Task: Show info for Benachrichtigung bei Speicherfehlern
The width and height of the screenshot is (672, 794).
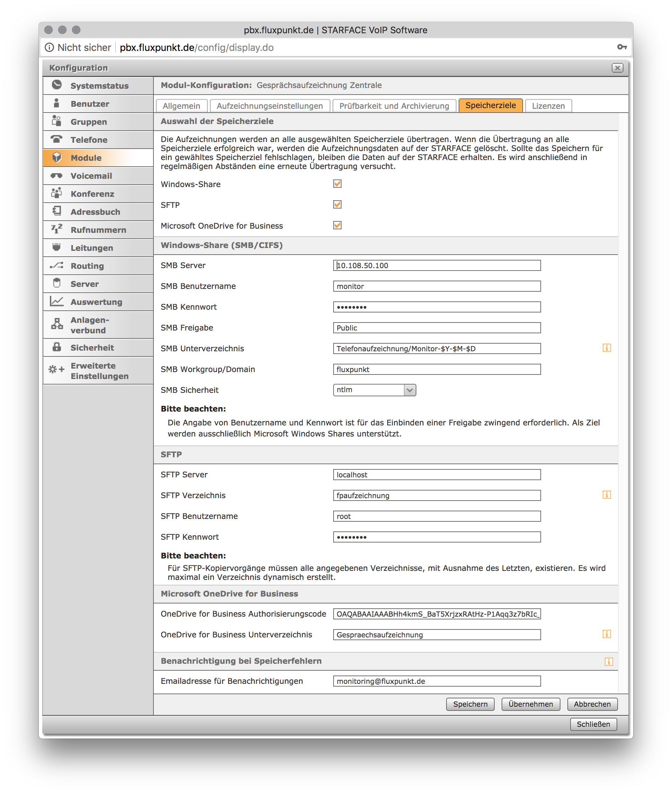Action: (x=609, y=661)
